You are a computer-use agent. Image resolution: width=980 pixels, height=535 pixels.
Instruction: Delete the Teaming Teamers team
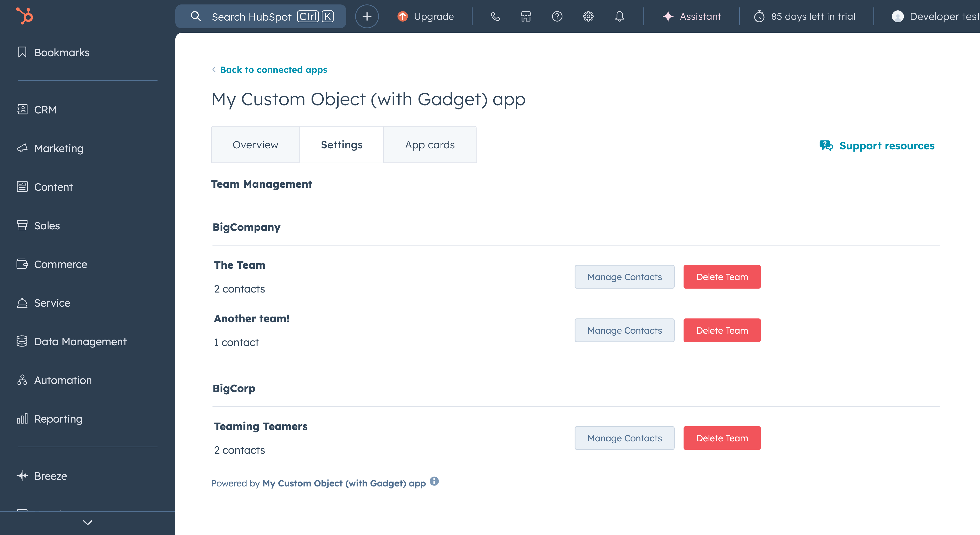click(x=722, y=438)
